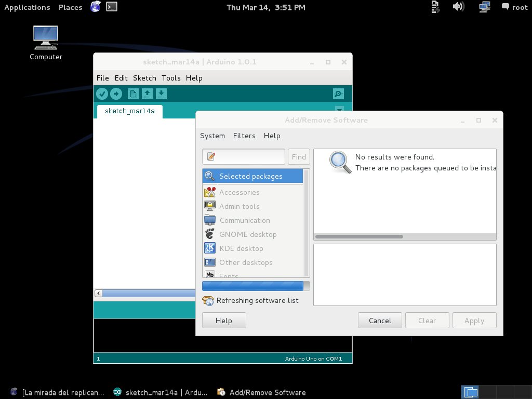Open the Arduino Edit menu
532x399 pixels.
click(x=121, y=78)
